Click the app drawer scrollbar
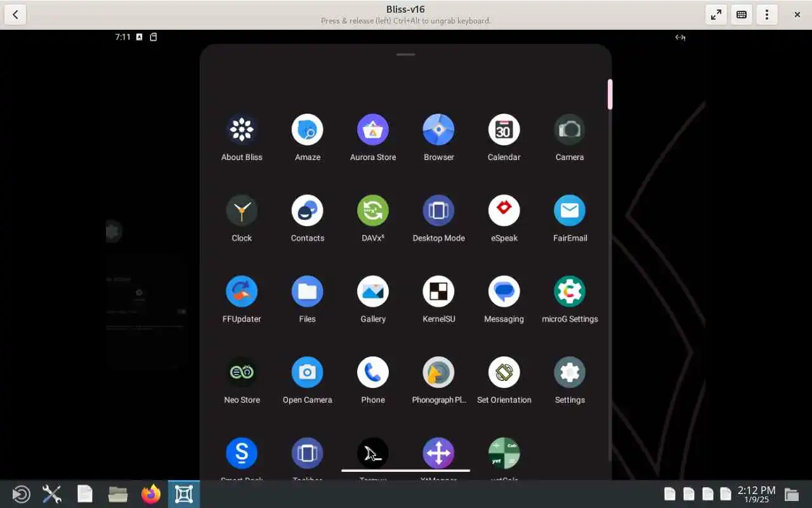The image size is (812, 508). point(610,95)
